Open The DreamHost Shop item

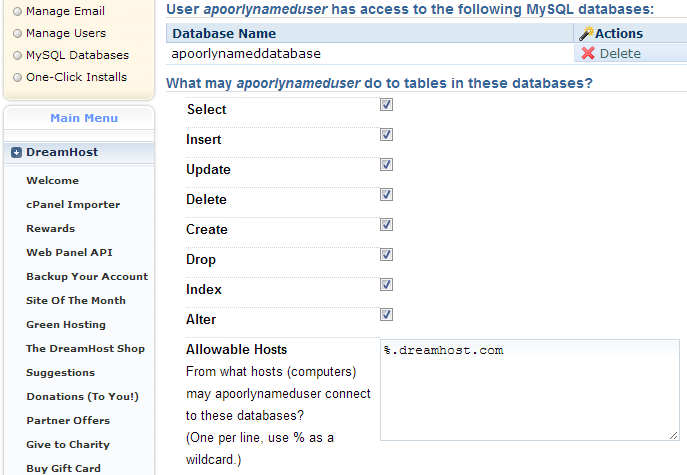[x=85, y=348]
